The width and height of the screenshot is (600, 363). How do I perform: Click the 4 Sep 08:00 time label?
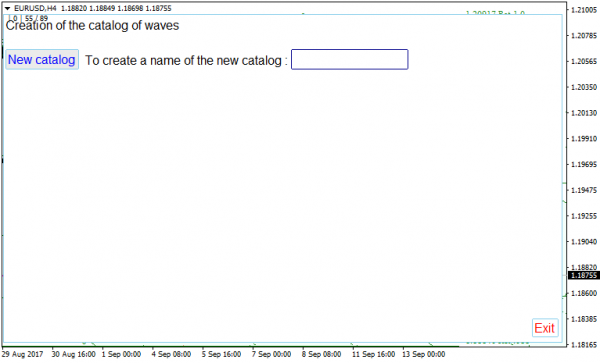171,355
